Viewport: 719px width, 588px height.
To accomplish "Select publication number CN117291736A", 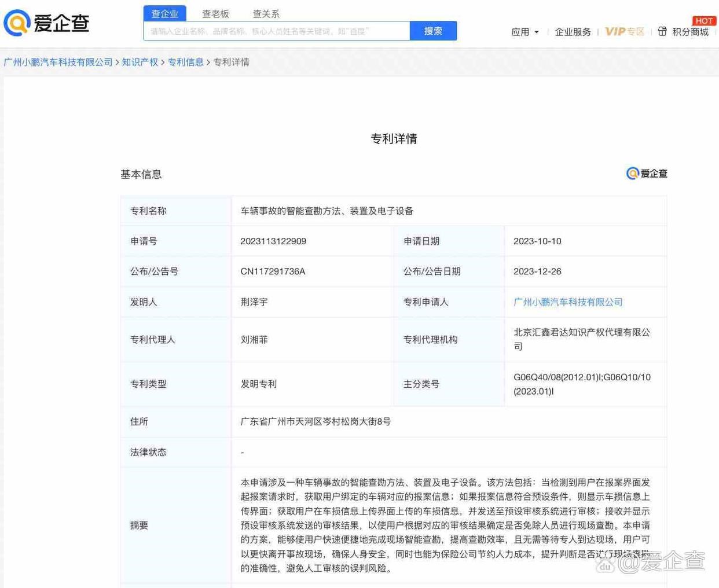I will click(x=273, y=271).
